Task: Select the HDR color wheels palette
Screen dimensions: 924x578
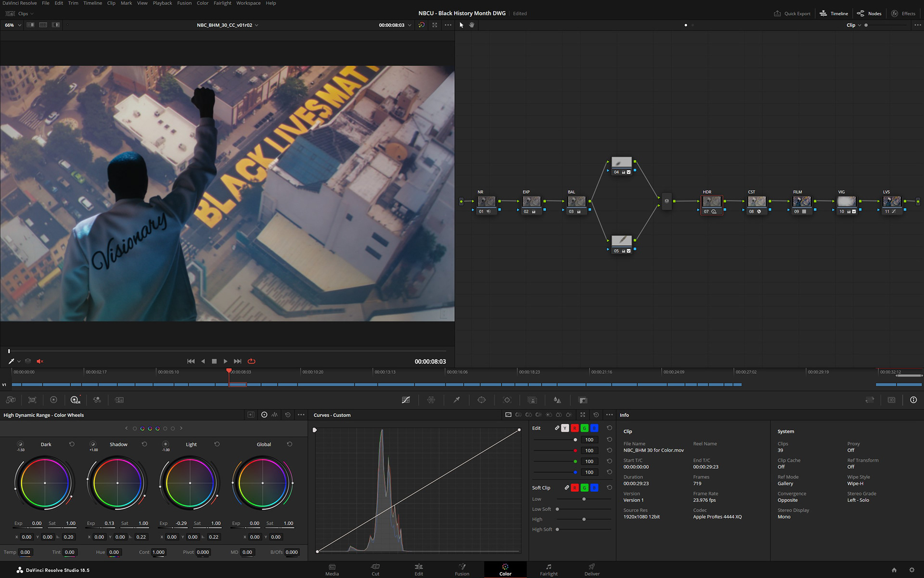Action: point(76,400)
